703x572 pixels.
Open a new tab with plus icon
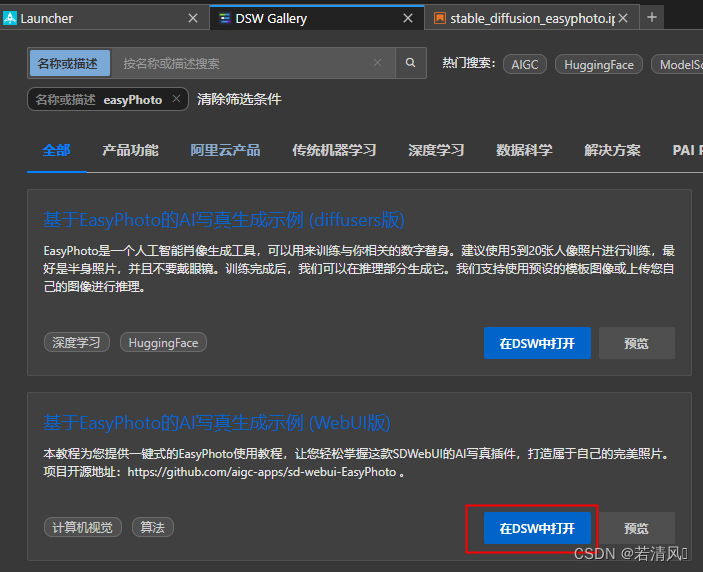(x=652, y=17)
